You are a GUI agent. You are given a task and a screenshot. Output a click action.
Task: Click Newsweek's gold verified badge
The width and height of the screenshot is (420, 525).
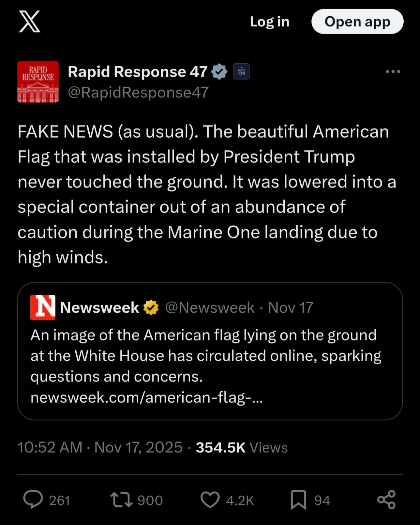point(151,307)
